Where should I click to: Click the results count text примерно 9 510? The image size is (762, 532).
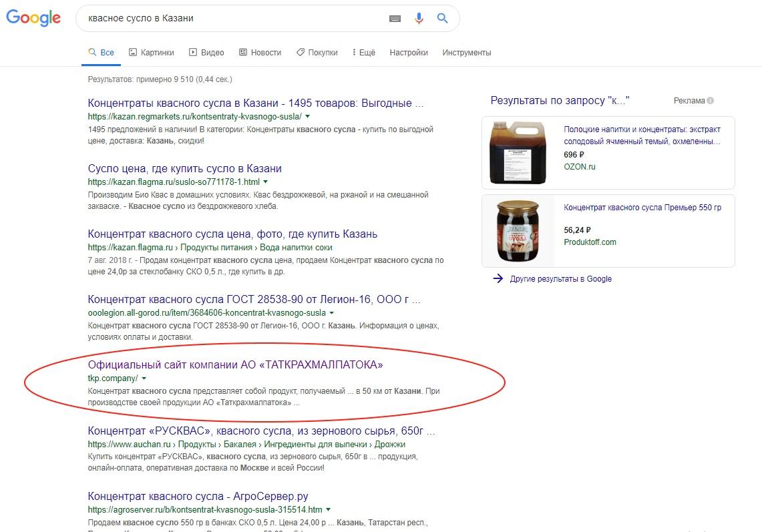160,79
